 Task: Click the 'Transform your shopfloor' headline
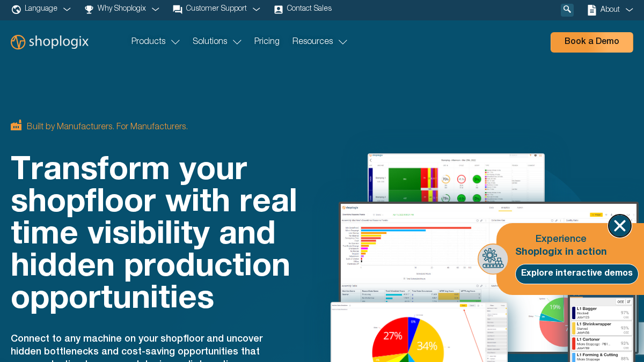click(154, 233)
